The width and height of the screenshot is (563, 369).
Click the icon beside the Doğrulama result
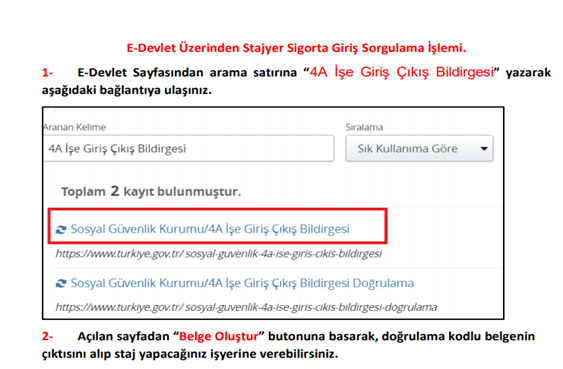pyautogui.click(x=61, y=284)
